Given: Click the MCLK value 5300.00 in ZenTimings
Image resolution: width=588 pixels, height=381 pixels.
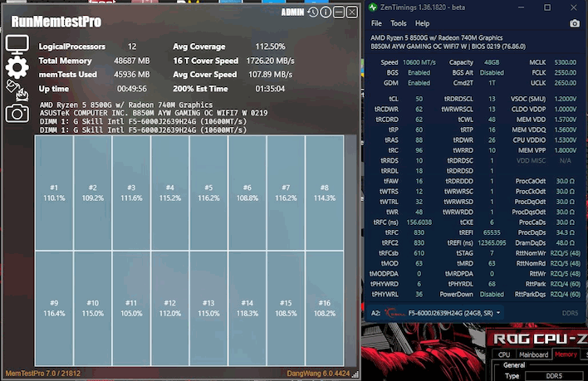Looking at the screenshot, I should point(565,62).
